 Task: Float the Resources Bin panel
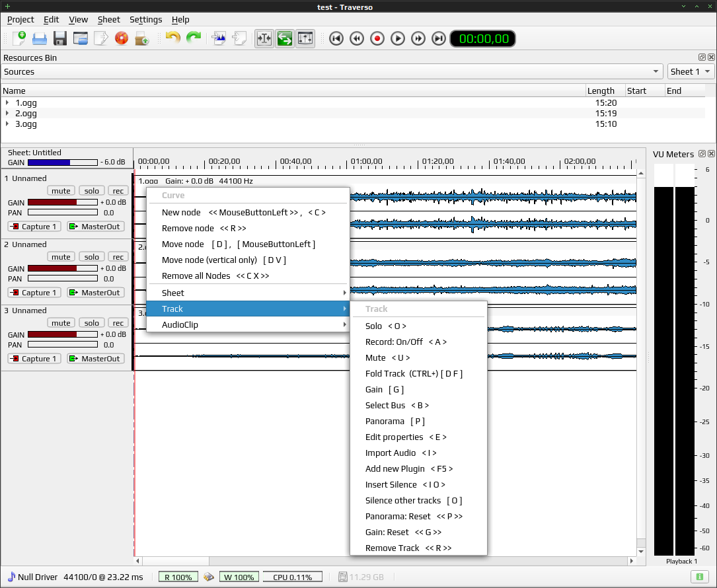point(702,57)
